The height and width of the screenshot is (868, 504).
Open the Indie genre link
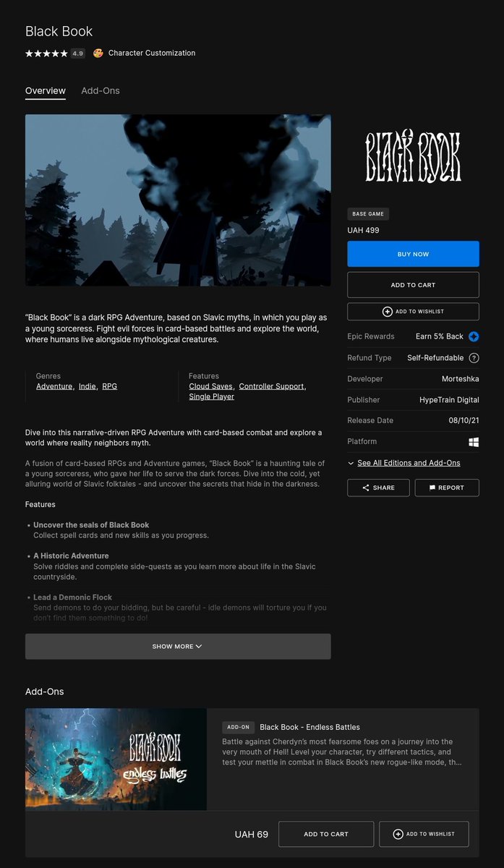87,386
